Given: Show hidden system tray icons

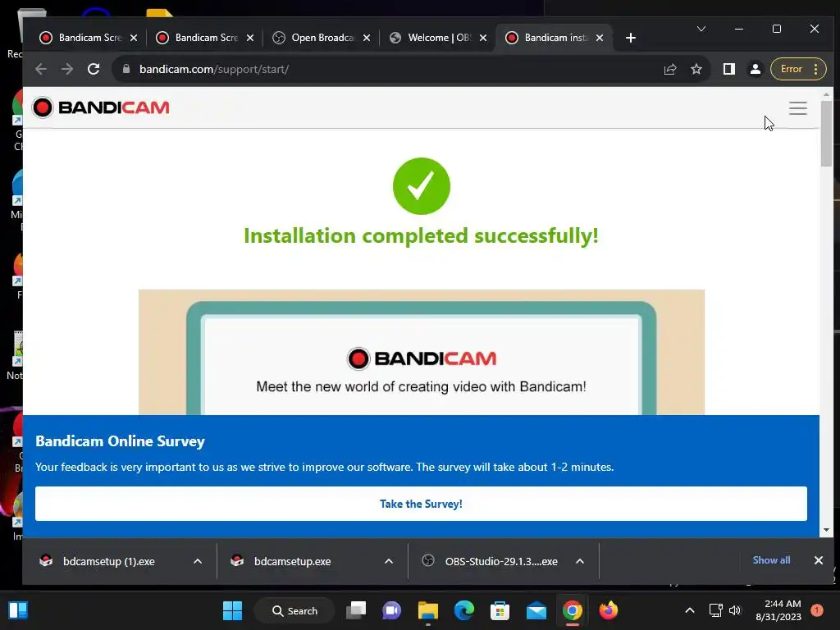Looking at the screenshot, I should click(x=690, y=610).
